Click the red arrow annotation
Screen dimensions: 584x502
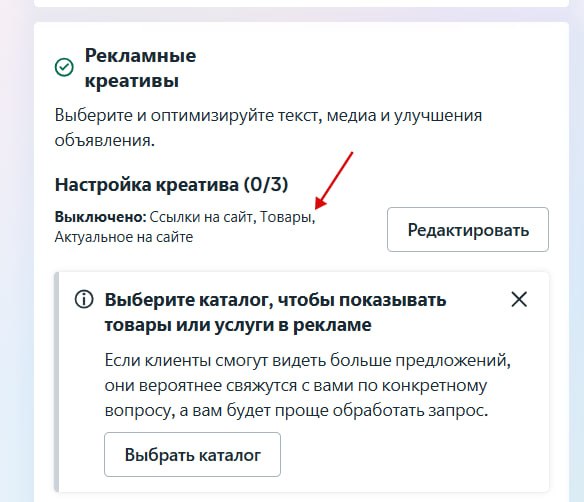[334, 180]
